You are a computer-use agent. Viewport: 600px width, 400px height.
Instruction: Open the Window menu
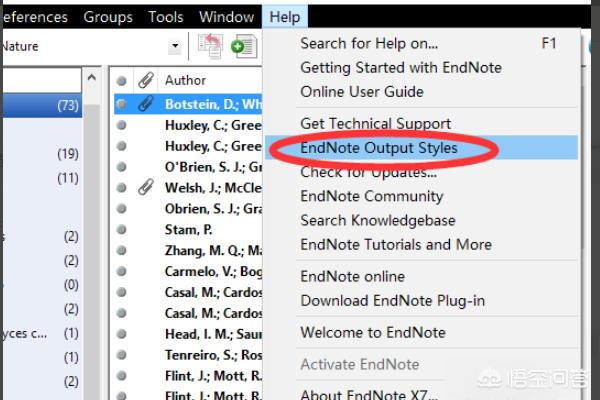[x=226, y=17]
